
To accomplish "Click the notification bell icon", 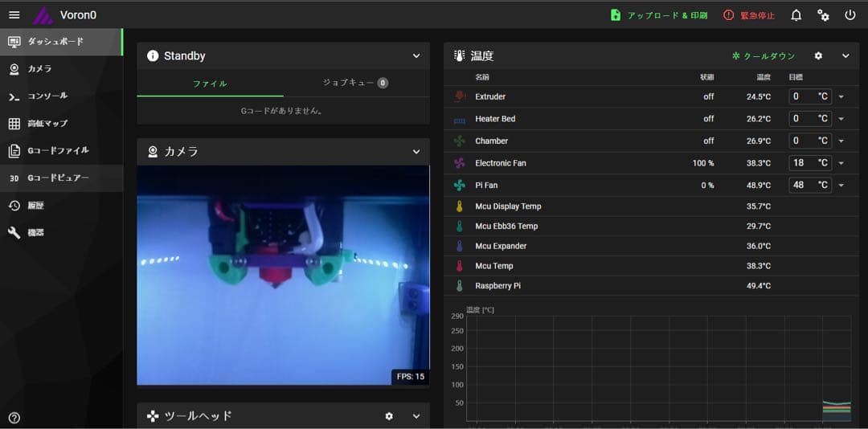I will tap(796, 15).
